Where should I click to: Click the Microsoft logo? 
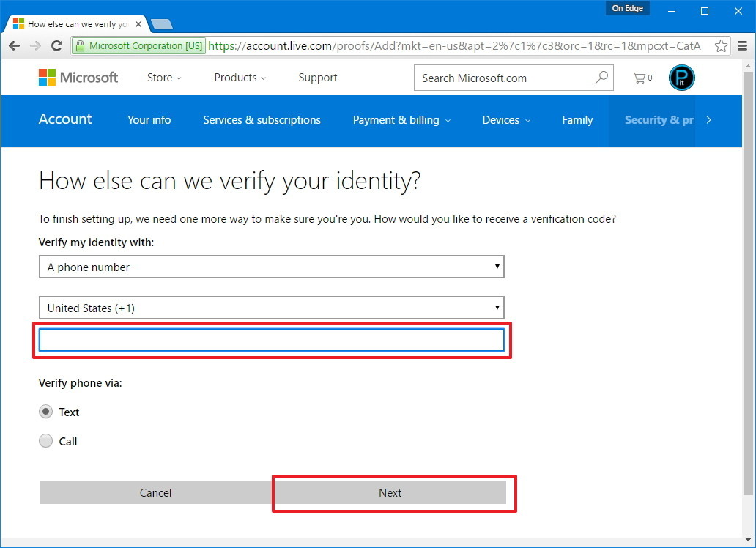[78, 77]
